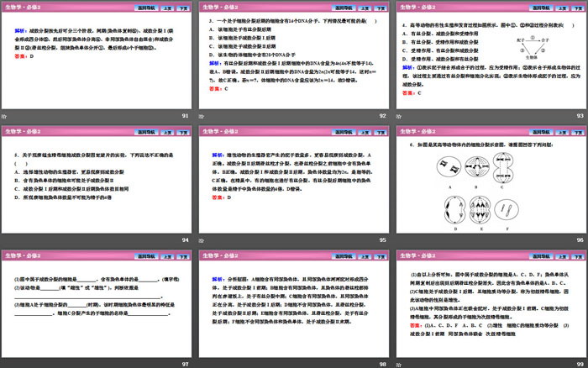Image resolution: width=588 pixels, height=368 pixels.
Task: Click 返回导航 button on slide 96
Action: pos(541,132)
